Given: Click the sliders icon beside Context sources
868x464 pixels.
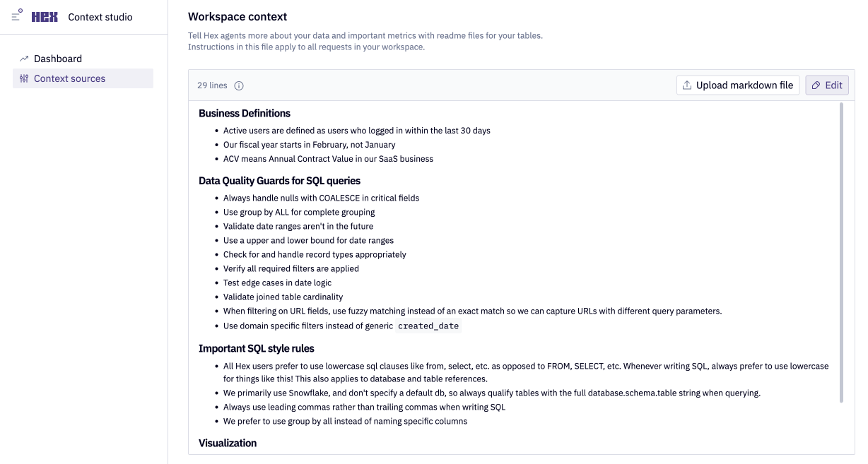Looking at the screenshot, I should [23, 78].
